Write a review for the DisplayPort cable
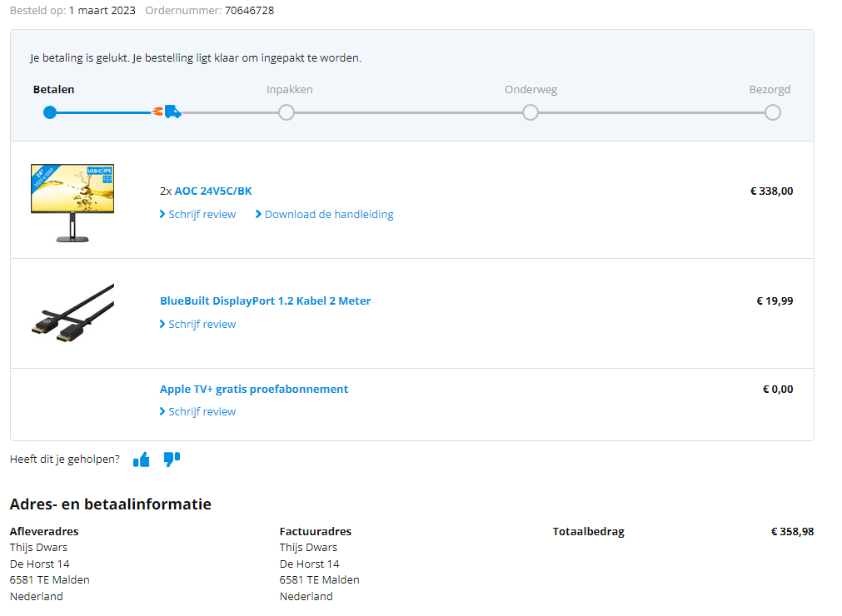Image resolution: width=842 pixels, height=616 pixels. 202,325
